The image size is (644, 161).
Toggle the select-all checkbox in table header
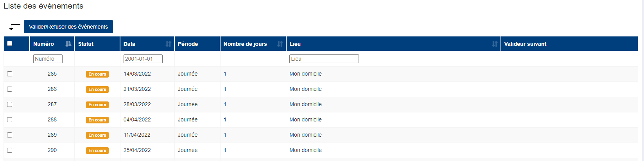point(10,43)
